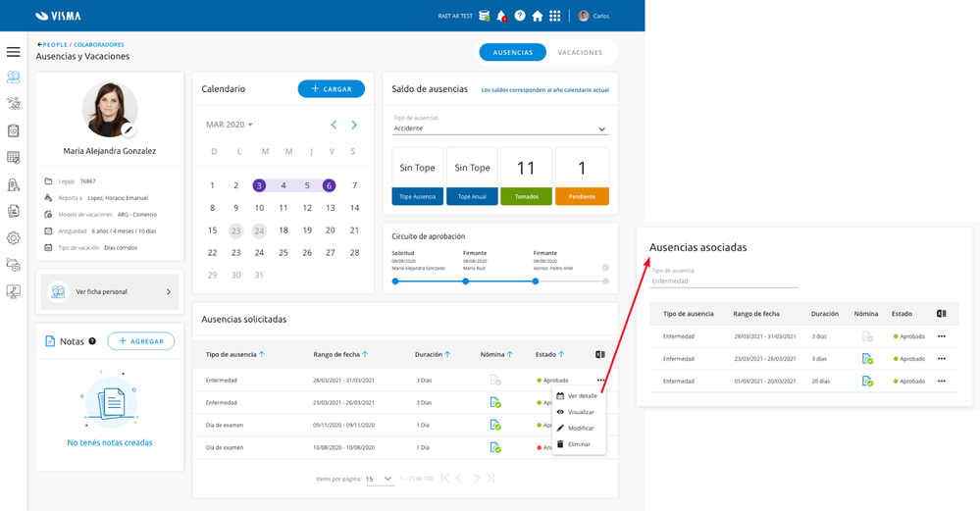This screenshot has height=511, width=980.
Task: Click Solicitud node in approval circuit
Action: point(395,281)
